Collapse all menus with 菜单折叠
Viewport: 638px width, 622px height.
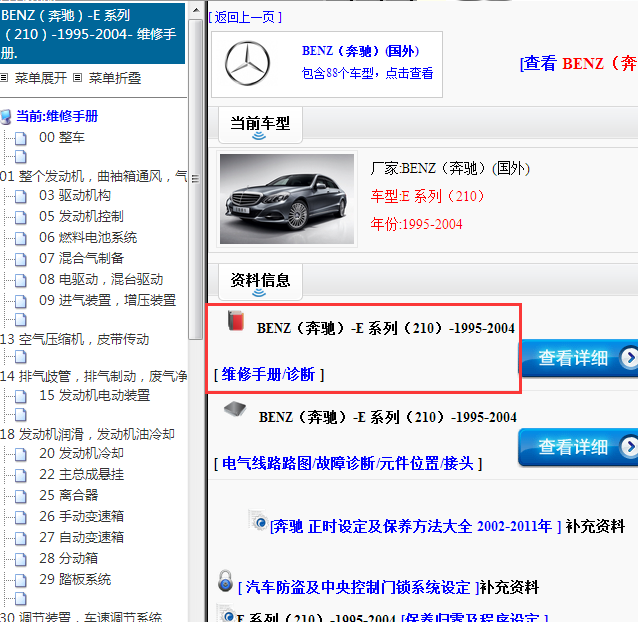115,78
